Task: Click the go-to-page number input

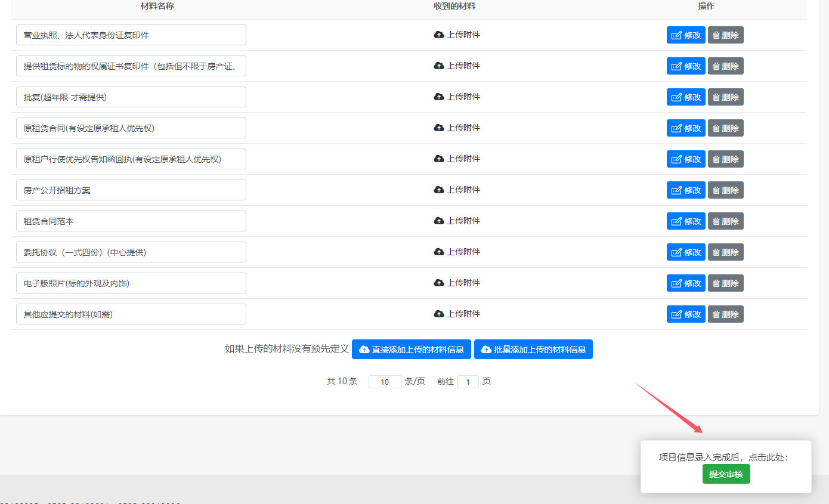Action: 468,382
